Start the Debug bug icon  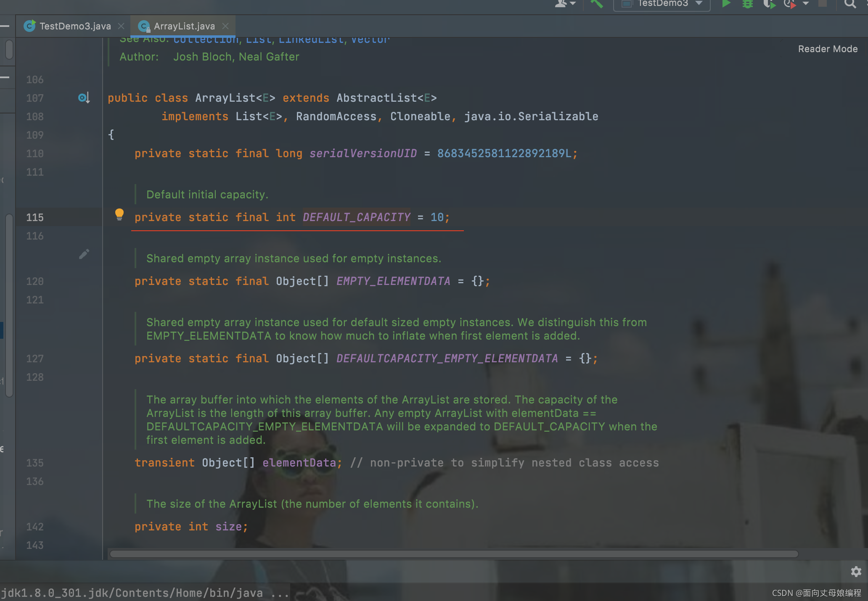click(x=747, y=4)
